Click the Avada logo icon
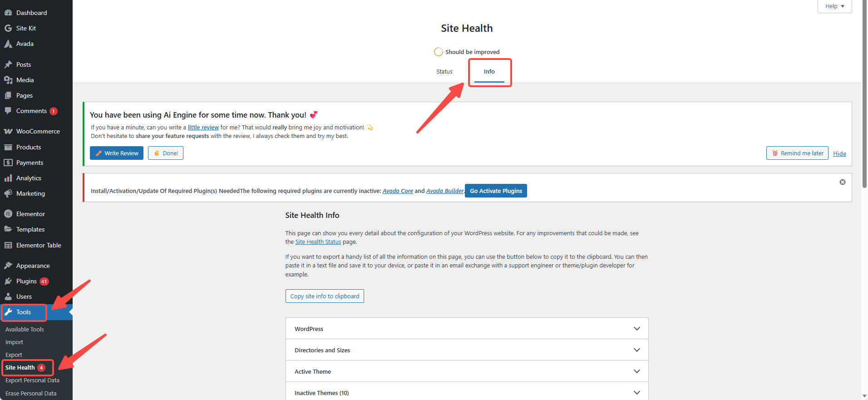868x400 pixels. (8, 44)
